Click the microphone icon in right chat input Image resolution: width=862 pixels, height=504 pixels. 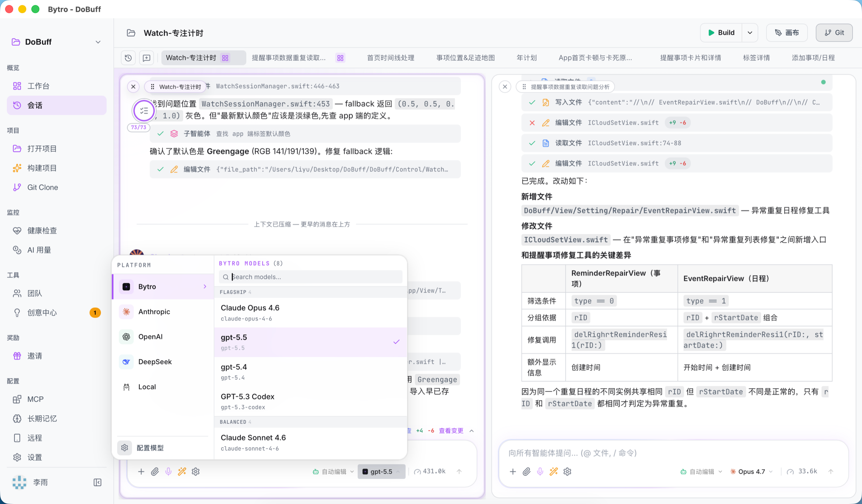tap(540, 471)
